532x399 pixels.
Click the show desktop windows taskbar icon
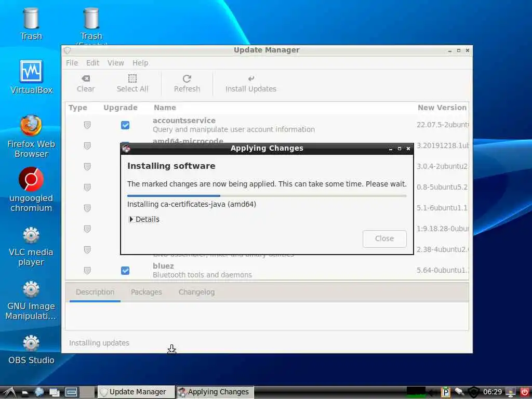point(54,393)
